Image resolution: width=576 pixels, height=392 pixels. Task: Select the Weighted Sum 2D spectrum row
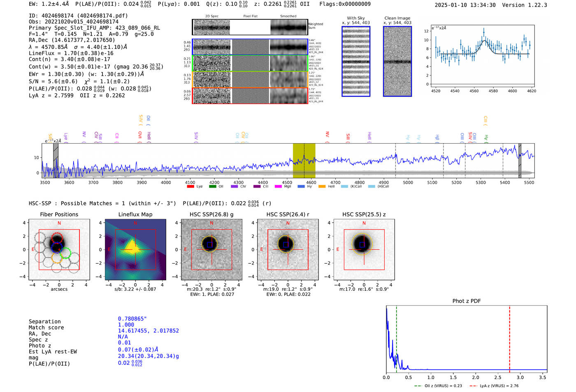tap(250, 28)
